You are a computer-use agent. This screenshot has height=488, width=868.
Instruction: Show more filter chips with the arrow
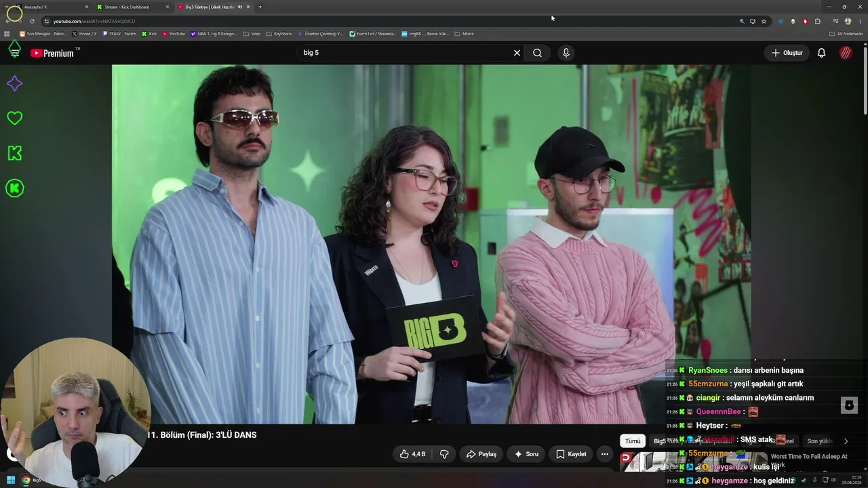coord(846,441)
